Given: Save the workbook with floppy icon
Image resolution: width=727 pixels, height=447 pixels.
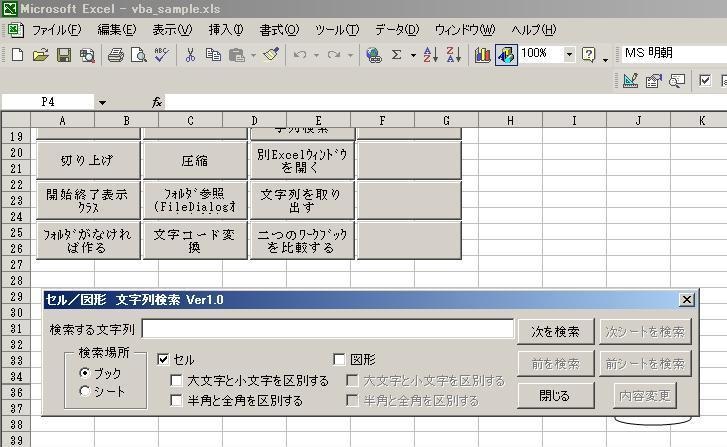Looking at the screenshot, I should pos(64,55).
